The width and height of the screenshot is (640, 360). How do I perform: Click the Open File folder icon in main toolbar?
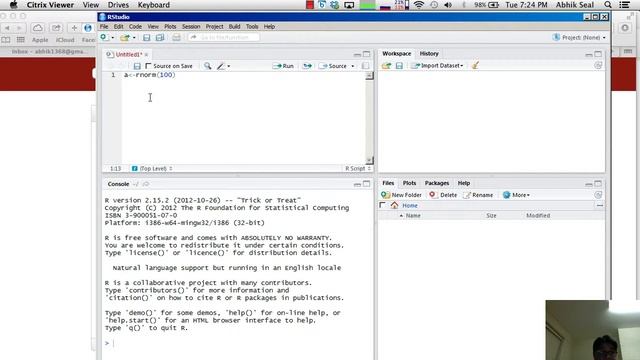click(x=124, y=38)
